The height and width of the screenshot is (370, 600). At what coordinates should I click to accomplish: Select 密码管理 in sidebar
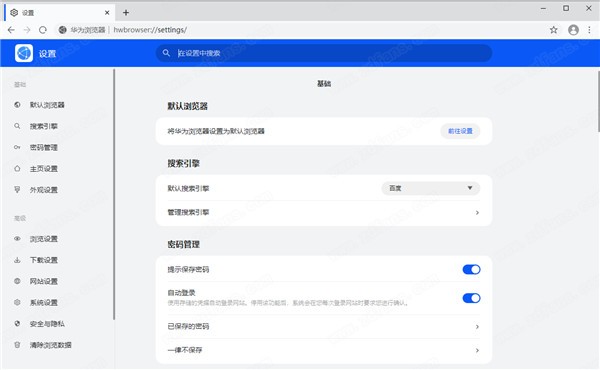(44, 147)
